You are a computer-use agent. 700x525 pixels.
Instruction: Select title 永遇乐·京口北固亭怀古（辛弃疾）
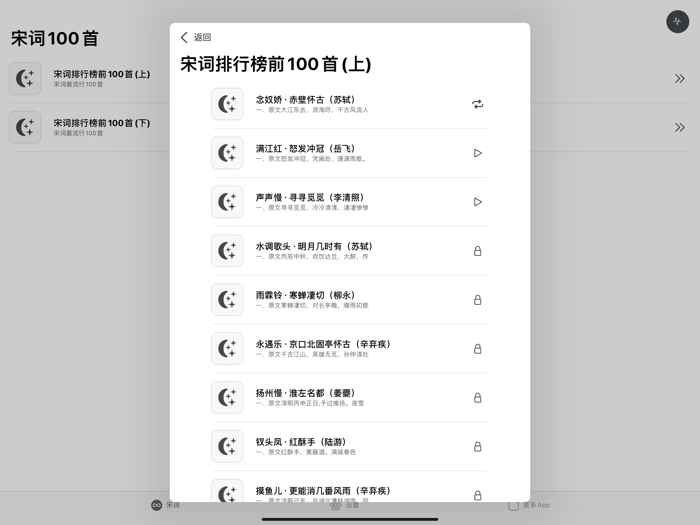(x=323, y=344)
